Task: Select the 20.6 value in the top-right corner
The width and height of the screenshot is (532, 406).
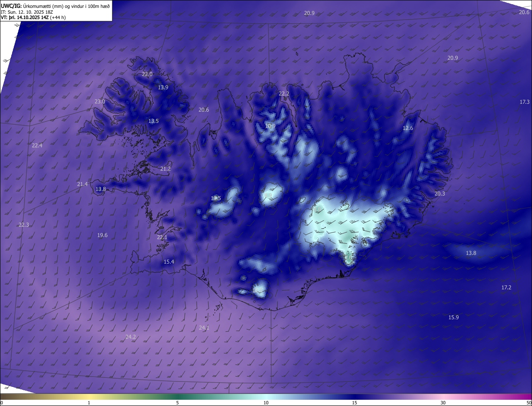Action: click(524, 12)
